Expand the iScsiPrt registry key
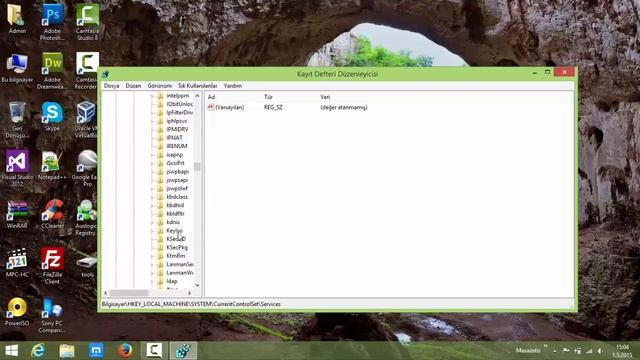 pyautogui.click(x=152, y=163)
